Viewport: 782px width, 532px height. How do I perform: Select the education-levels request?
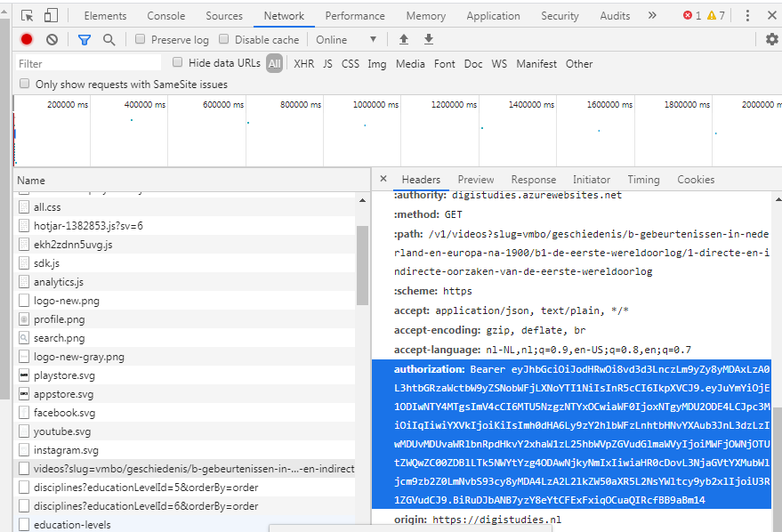coord(184,525)
